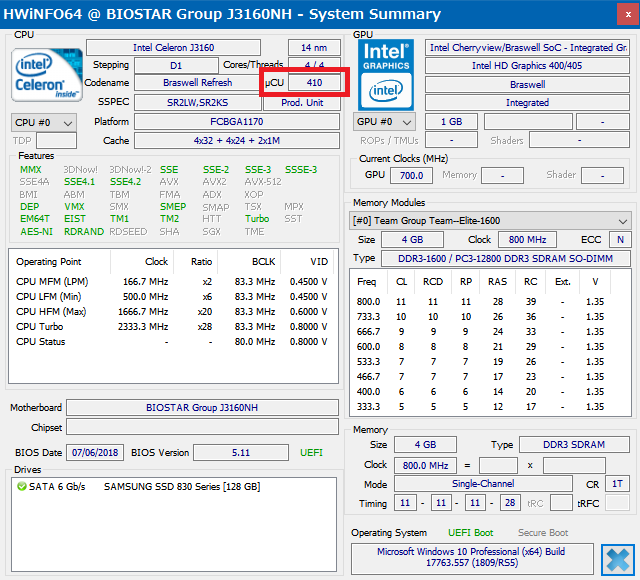
Task: Select the SR2LW,SR2KS SSPEC field
Action: click(x=199, y=102)
